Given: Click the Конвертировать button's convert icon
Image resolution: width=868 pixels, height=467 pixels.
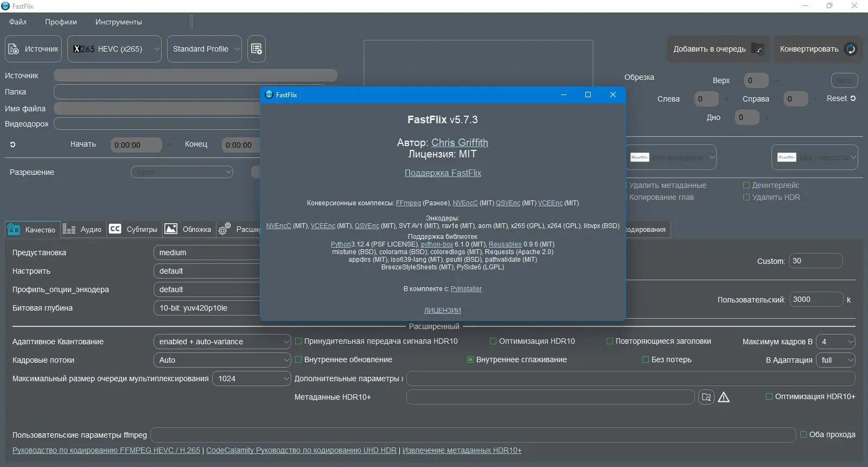Looking at the screenshot, I should click(x=851, y=49).
